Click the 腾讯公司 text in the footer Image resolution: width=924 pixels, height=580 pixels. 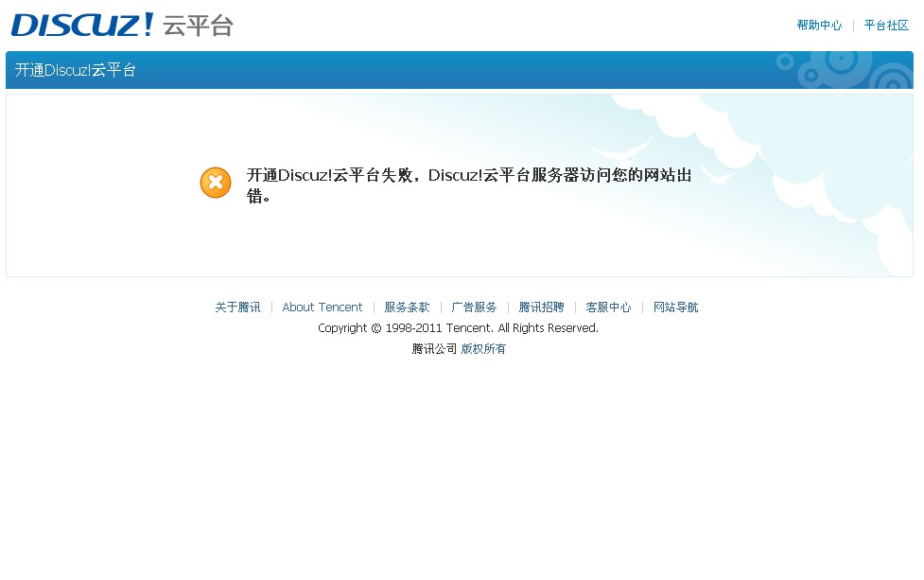click(x=434, y=349)
